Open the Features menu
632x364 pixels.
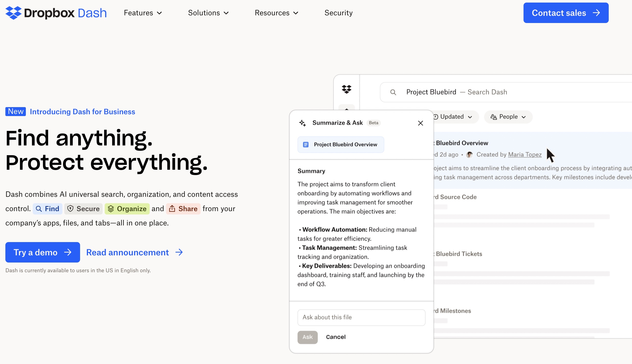(x=143, y=13)
